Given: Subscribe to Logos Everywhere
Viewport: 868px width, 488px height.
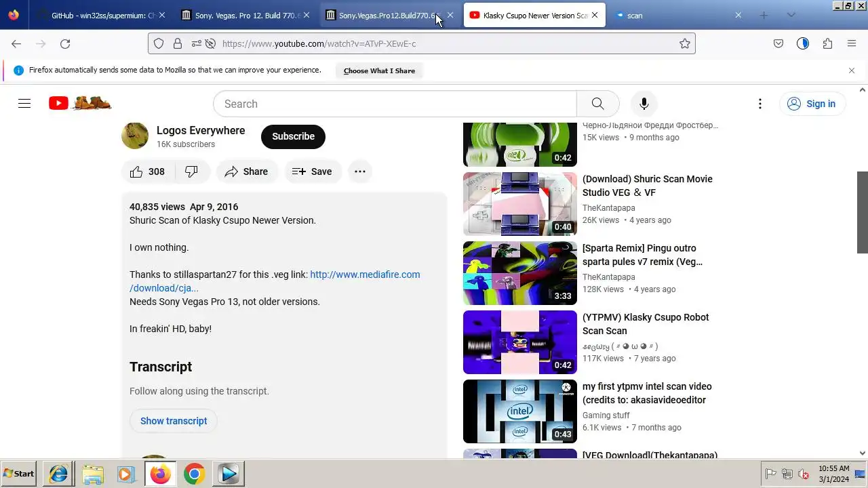Looking at the screenshot, I should click(293, 136).
